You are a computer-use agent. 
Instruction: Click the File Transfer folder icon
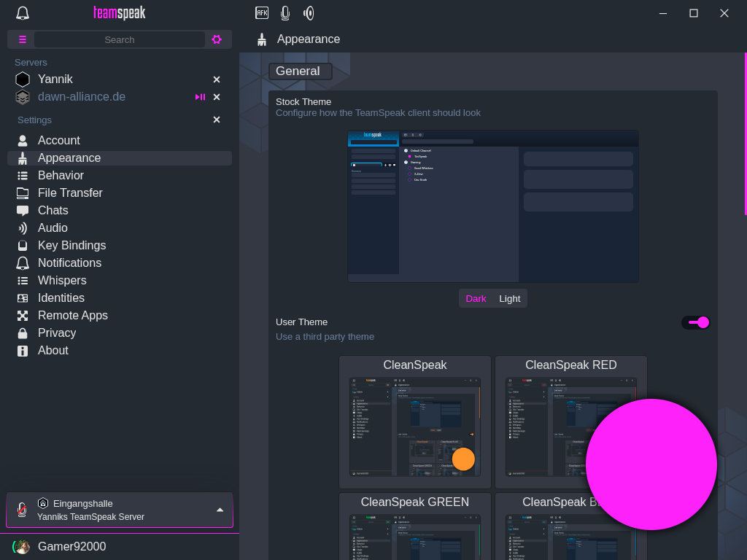[x=23, y=192]
